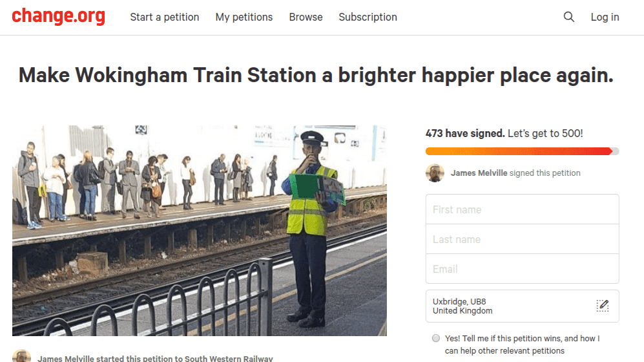Click the petition starter's avatar below photo

click(21, 356)
